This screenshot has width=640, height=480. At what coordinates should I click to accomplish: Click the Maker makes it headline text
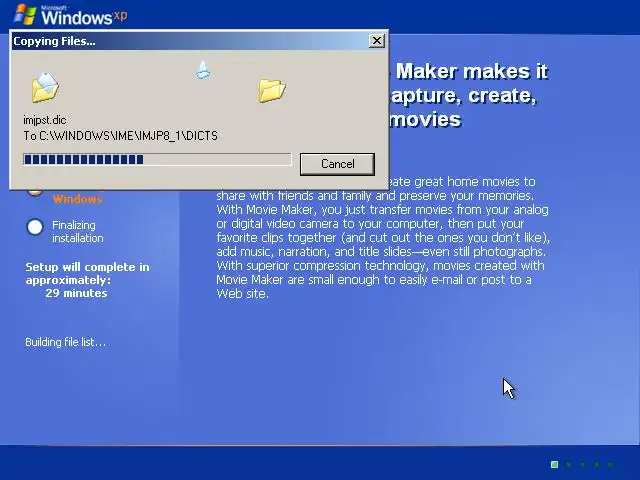coord(471,71)
